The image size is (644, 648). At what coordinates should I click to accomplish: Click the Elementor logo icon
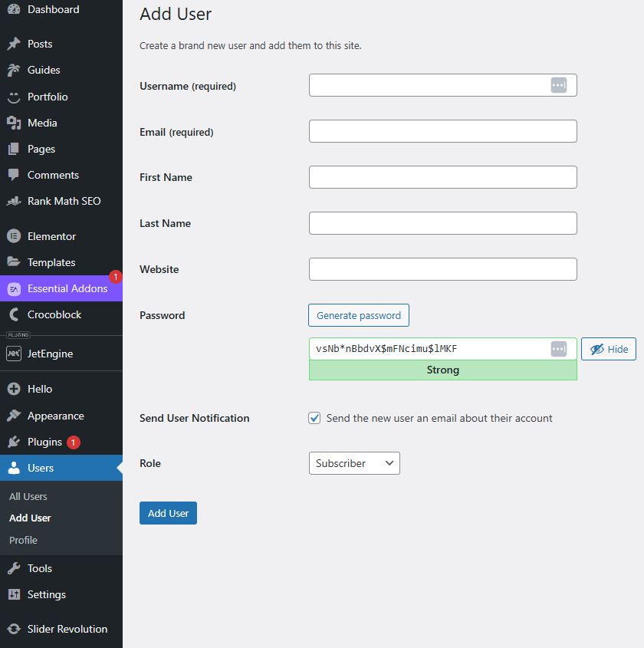point(14,236)
